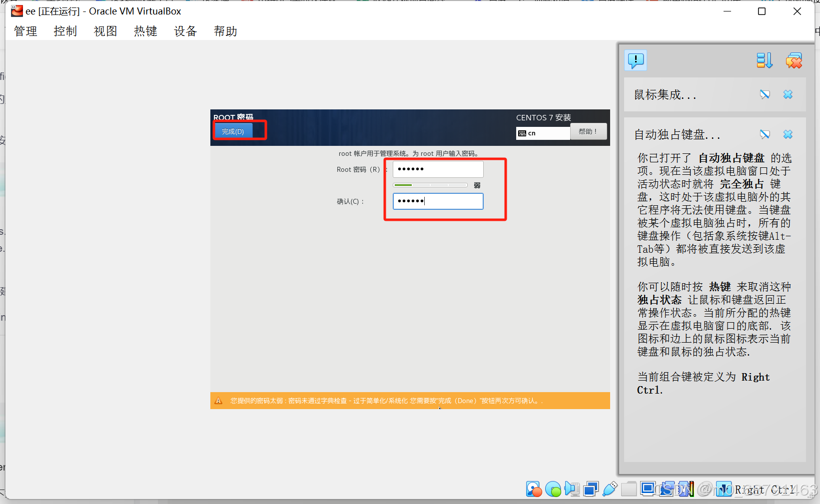Click the 帮助! button in installer

[x=589, y=131]
